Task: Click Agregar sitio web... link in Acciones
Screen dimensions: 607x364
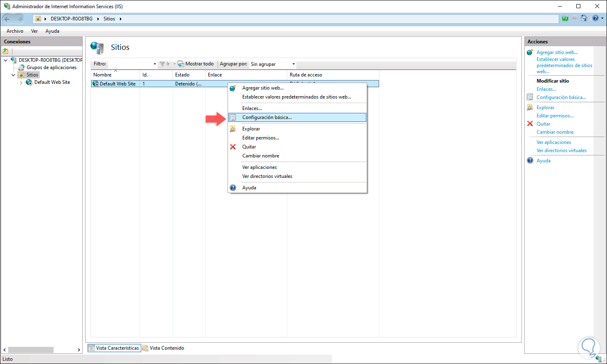Action: click(x=557, y=52)
